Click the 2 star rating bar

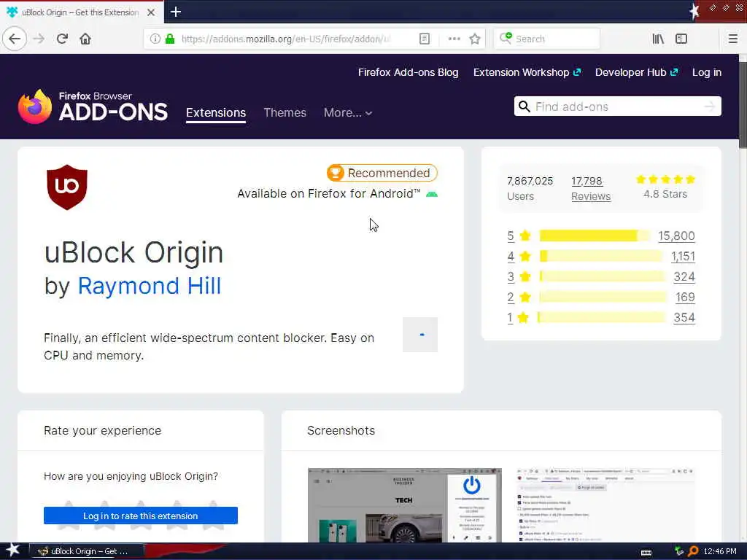point(603,297)
